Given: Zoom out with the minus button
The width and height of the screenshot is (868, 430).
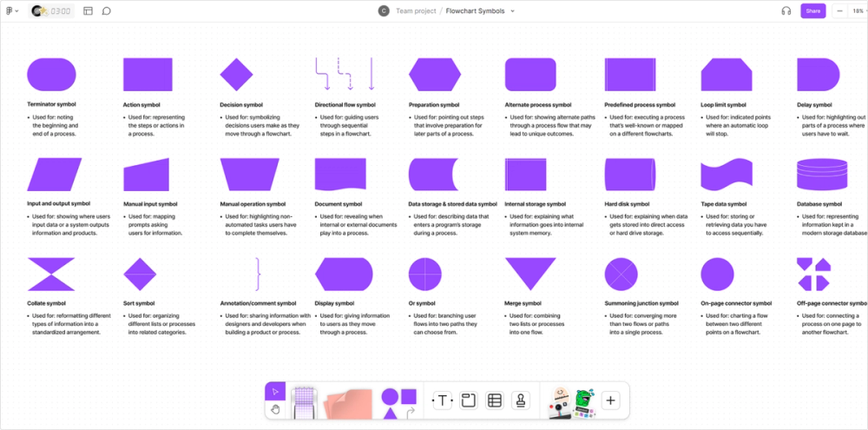Looking at the screenshot, I should coord(839,10).
